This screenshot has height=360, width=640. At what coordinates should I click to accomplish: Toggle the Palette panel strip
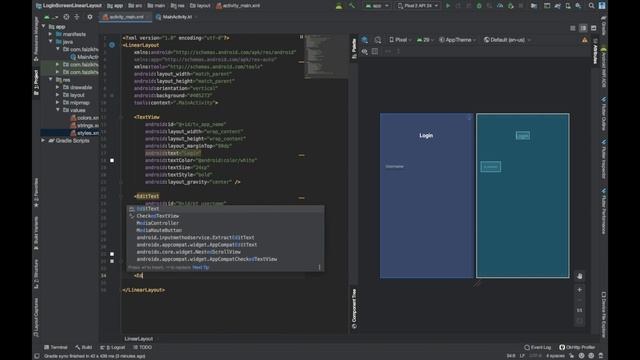pyautogui.click(x=354, y=48)
